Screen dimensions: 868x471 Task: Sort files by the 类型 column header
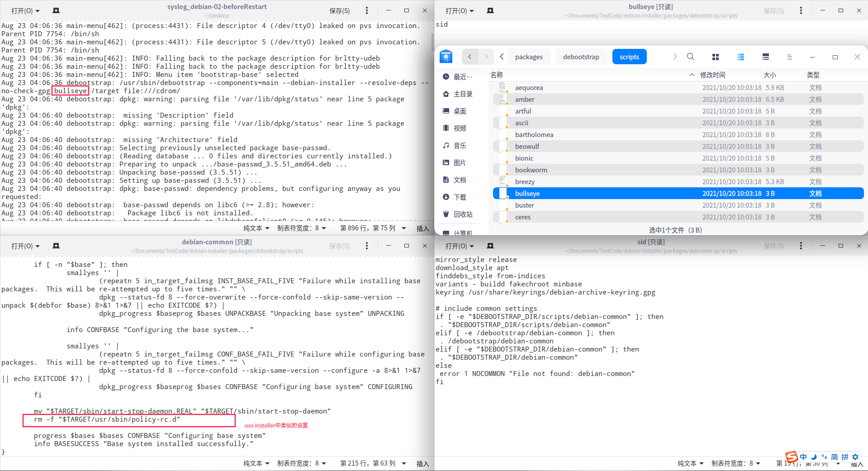coord(835,75)
